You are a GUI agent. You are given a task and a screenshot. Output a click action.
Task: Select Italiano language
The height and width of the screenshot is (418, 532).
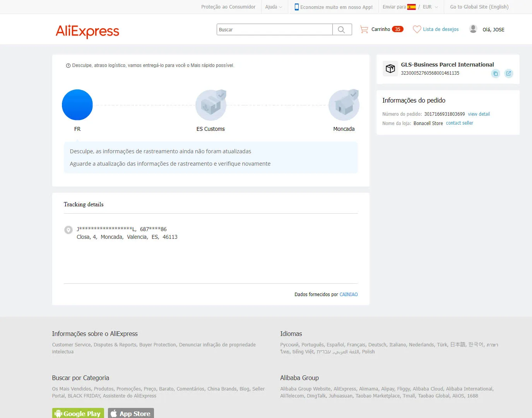coord(398,345)
